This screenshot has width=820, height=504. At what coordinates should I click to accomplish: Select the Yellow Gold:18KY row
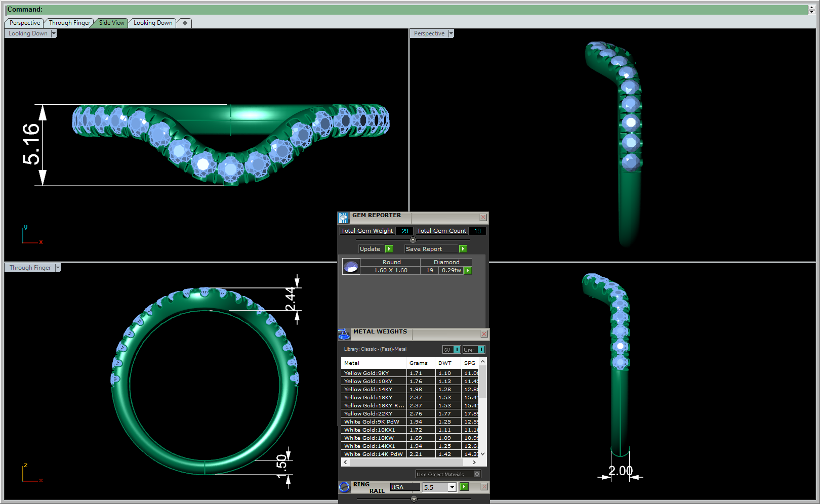pyautogui.click(x=410, y=397)
